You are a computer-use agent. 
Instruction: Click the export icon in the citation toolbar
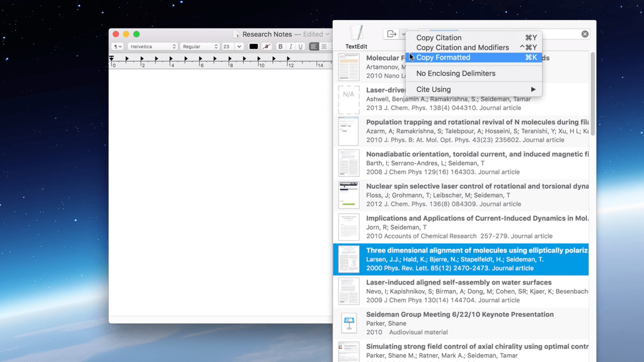tap(392, 34)
